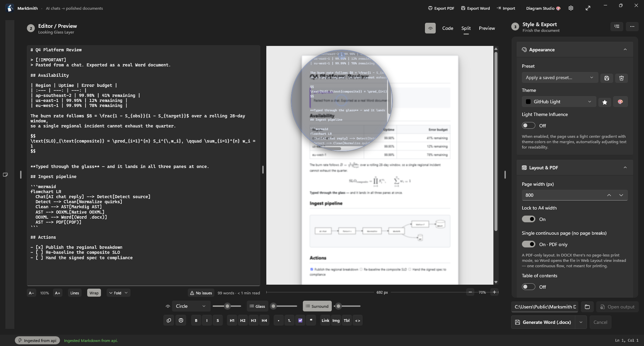Click the save preset floppy disk icon
Screen dimensions: 644x346
point(606,78)
